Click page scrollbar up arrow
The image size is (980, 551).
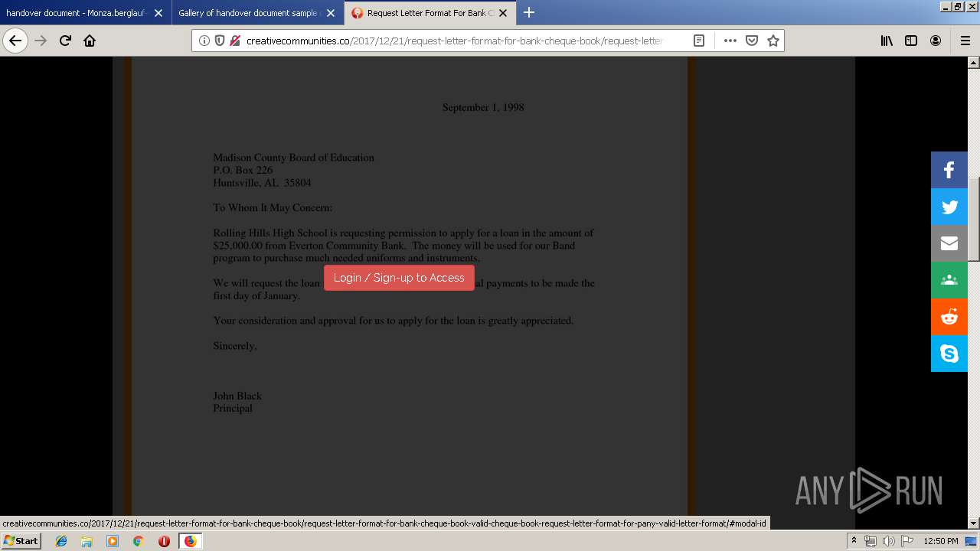974,62
